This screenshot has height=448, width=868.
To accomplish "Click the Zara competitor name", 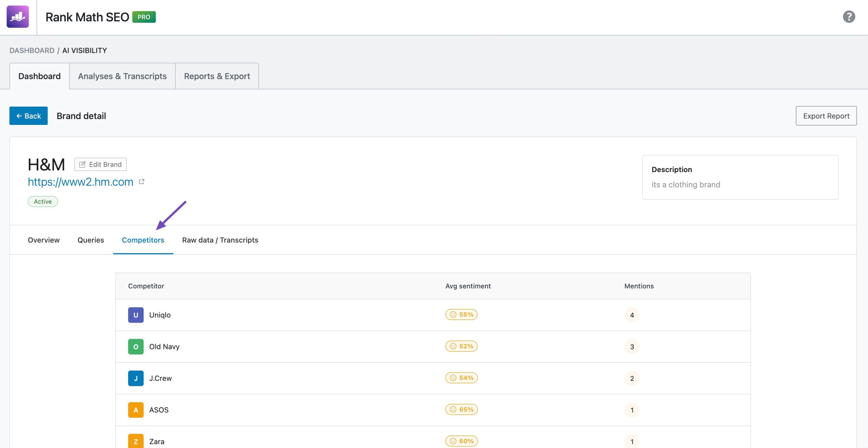I will [157, 441].
